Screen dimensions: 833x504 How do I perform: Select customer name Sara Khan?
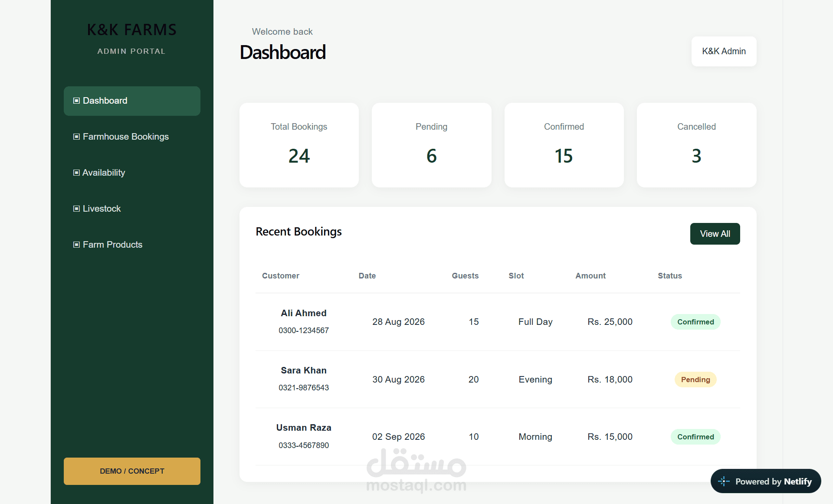(x=304, y=370)
